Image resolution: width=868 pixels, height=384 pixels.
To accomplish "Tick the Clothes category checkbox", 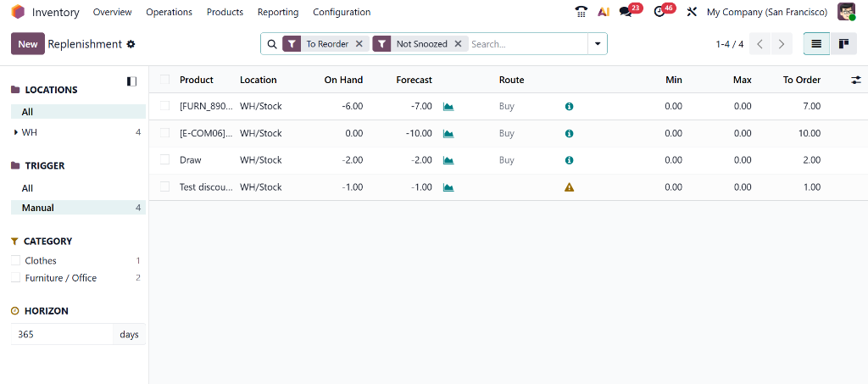I will click(x=15, y=261).
